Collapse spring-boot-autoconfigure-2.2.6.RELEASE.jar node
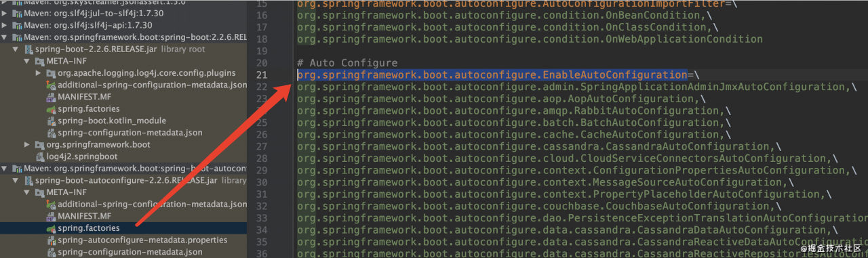Viewport: 868px width, 258px height. point(16,180)
